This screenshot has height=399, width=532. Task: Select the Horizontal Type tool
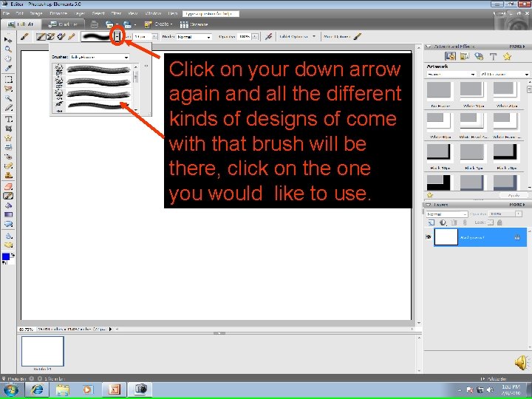click(x=8, y=119)
